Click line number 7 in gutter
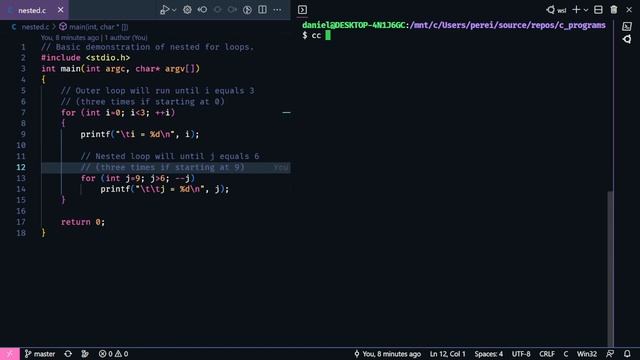 [23, 113]
